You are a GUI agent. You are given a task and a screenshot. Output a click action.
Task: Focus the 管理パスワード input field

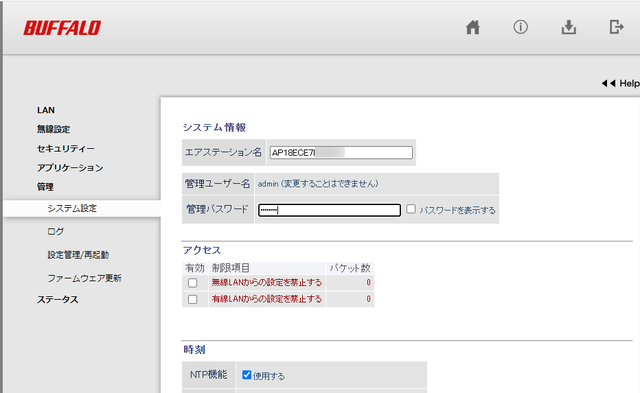[x=329, y=210]
